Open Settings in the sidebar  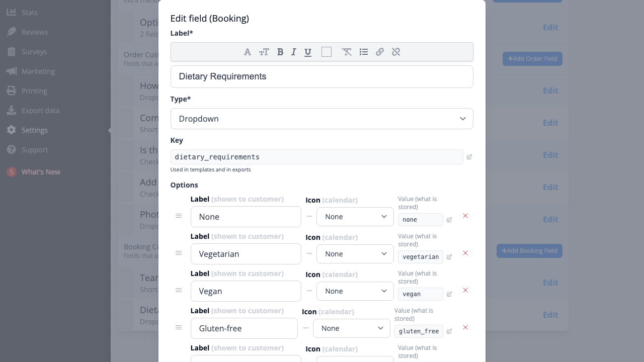click(35, 130)
